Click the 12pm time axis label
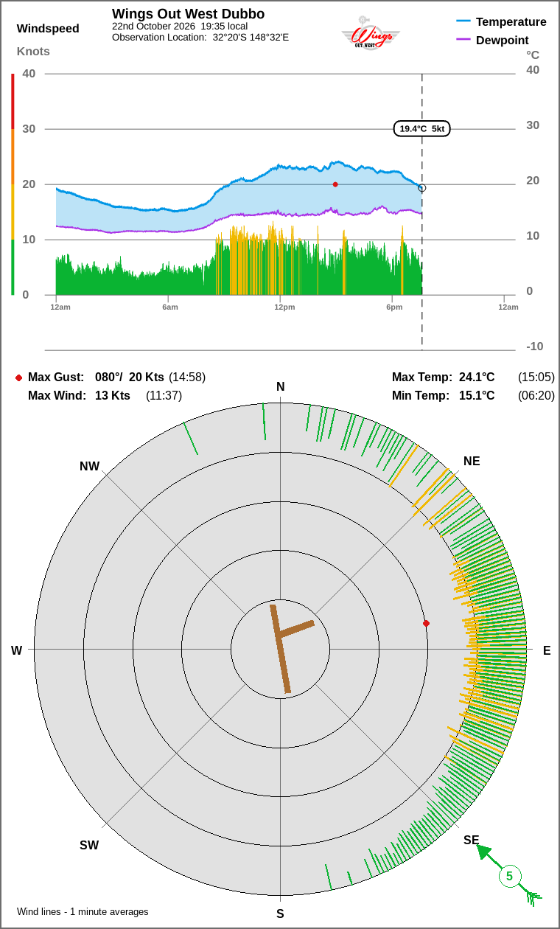Viewport: 560px width, 929px height. click(x=284, y=307)
